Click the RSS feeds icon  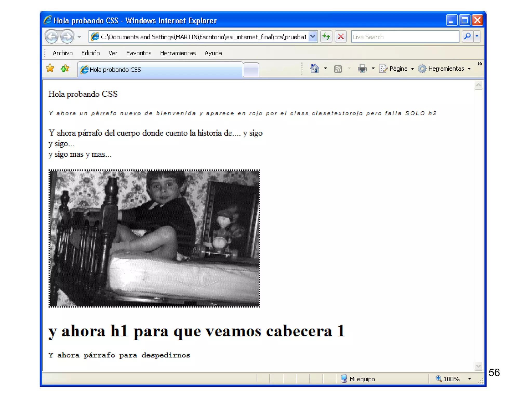point(338,69)
